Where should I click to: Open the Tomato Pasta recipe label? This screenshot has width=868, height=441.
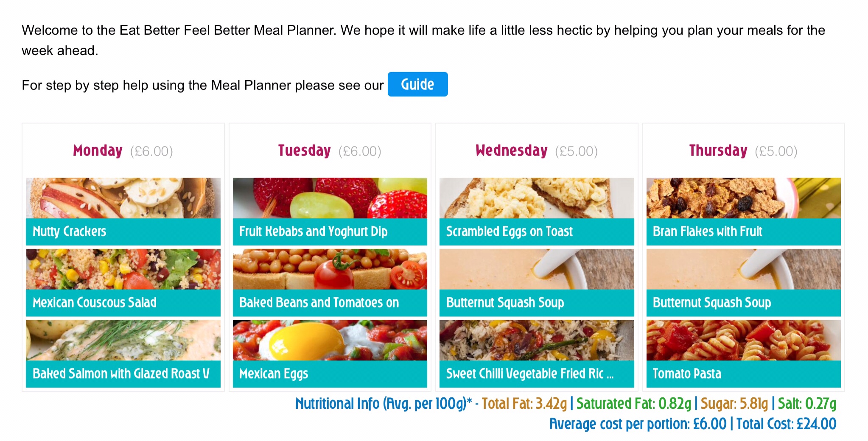point(687,374)
